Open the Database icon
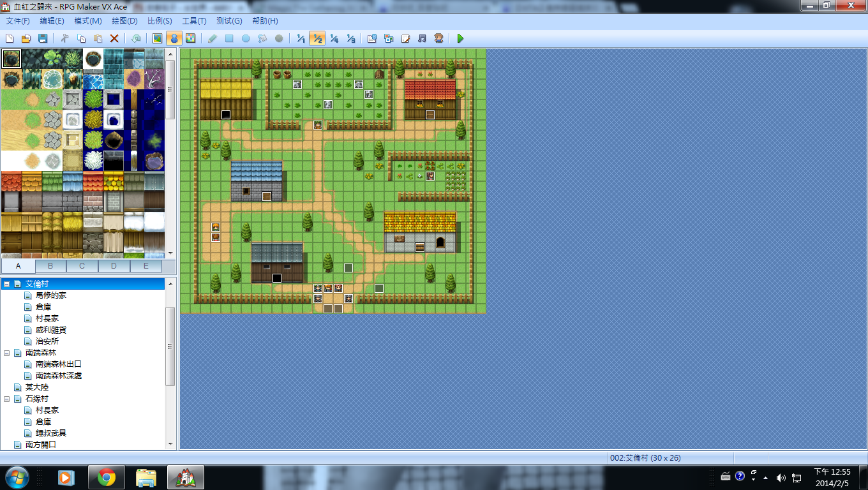868x490 pixels. (x=372, y=38)
